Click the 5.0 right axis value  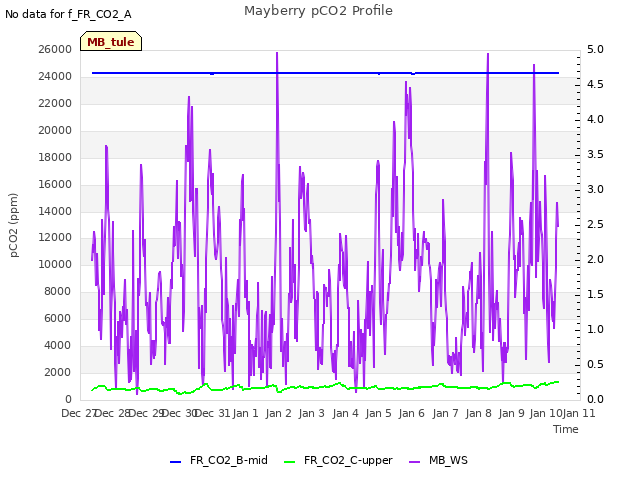[x=595, y=49]
